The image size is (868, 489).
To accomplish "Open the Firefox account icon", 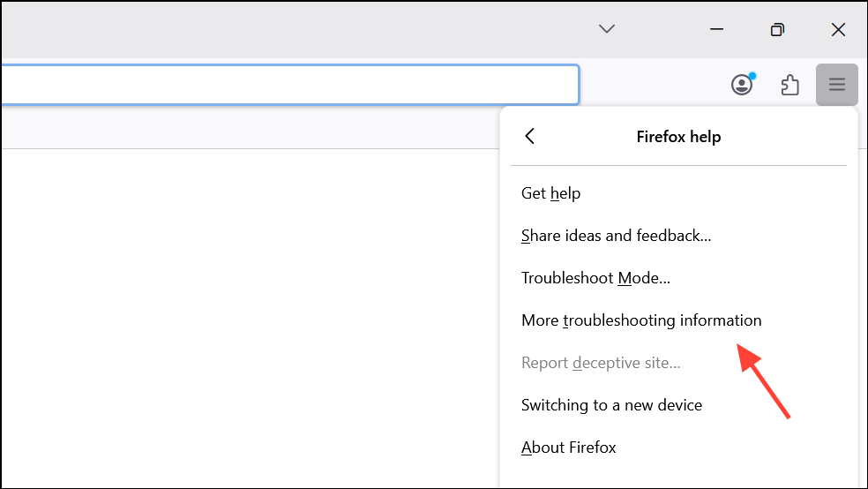I will (x=742, y=85).
